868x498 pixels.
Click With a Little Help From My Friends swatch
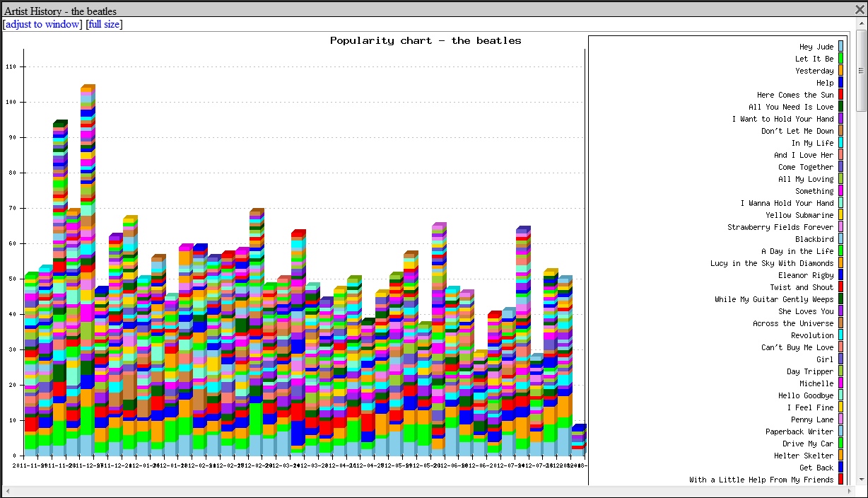point(840,480)
